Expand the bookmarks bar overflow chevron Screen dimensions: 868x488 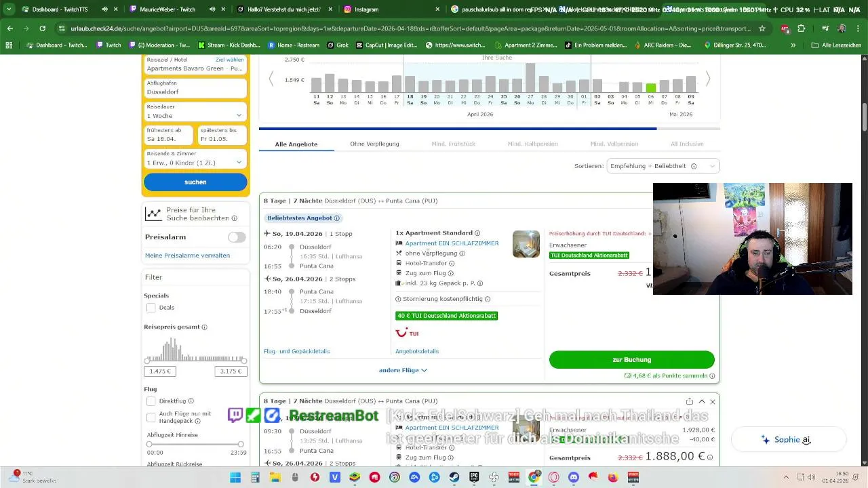(793, 45)
